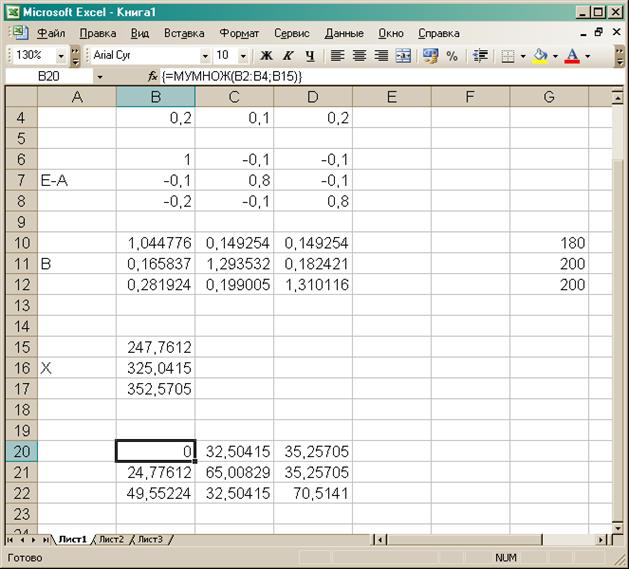Click horizontal scrollbar left arrow

click(x=379, y=540)
